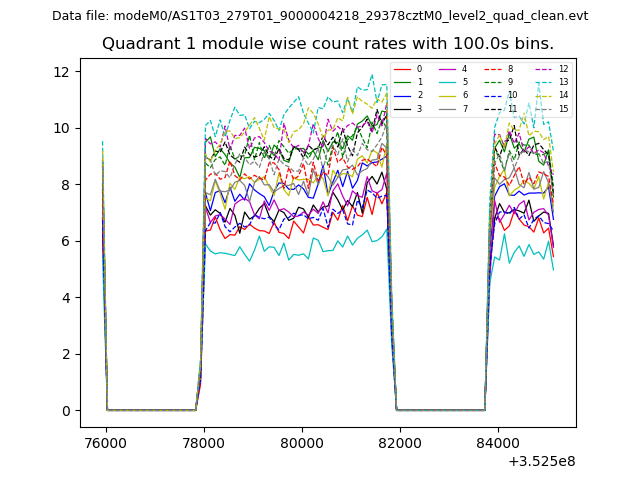Screen dimensions: 640x480
Task: Click the red solid line legend marker for module 0
Action: point(402,69)
